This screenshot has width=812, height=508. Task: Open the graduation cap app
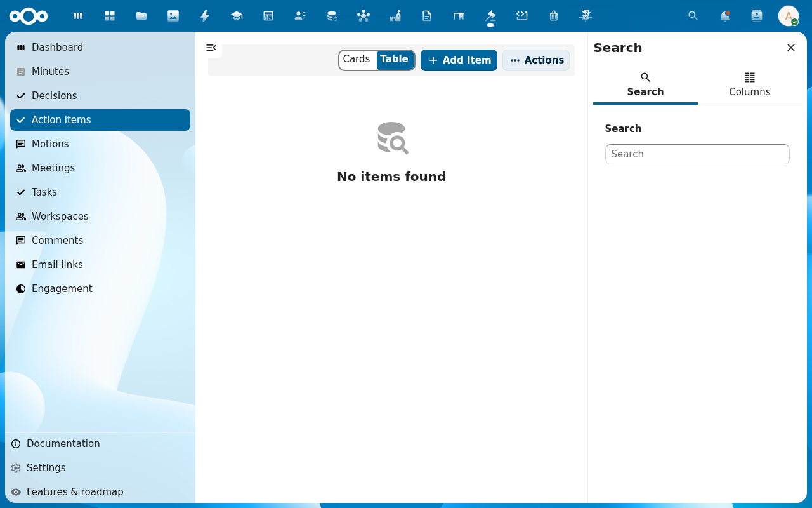237,16
